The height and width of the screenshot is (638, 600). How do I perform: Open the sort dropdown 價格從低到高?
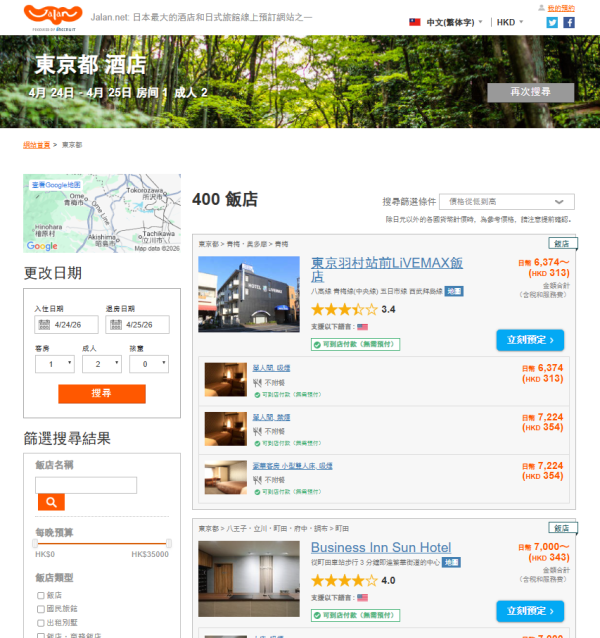(506, 202)
